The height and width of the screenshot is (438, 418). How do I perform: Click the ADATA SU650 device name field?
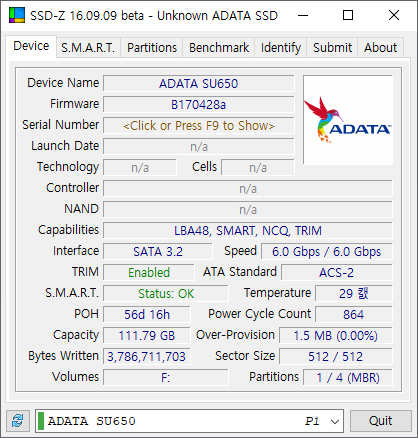(199, 84)
